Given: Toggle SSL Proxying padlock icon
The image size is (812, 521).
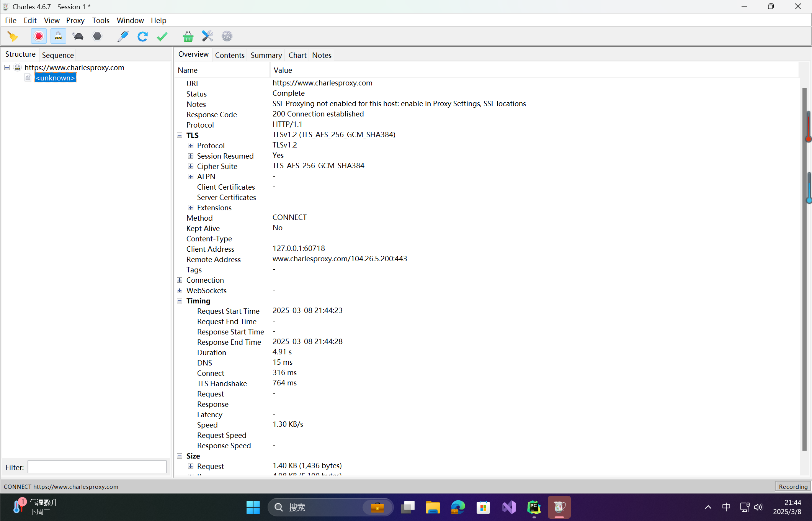Looking at the screenshot, I should [x=58, y=36].
